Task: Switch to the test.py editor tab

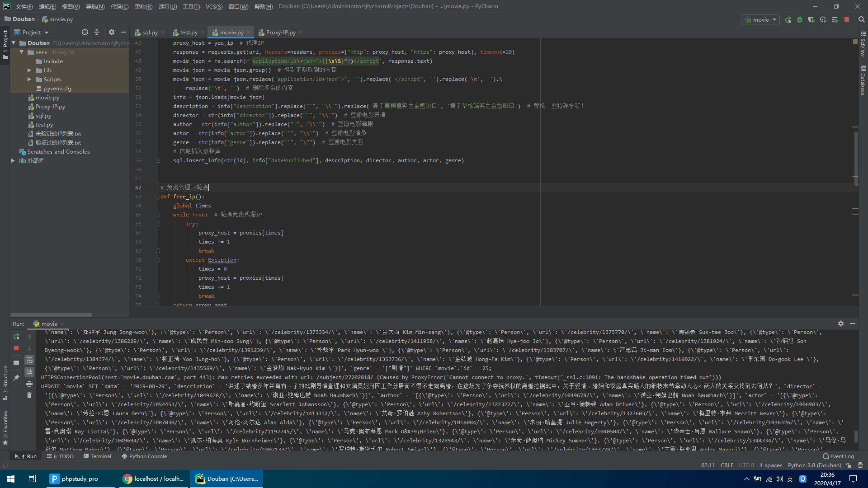Action: tap(189, 32)
